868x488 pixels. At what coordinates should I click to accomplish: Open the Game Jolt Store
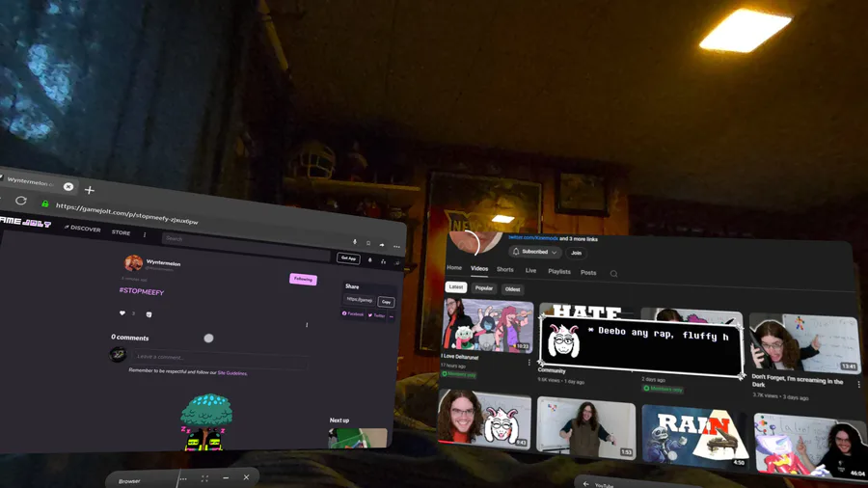point(121,232)
